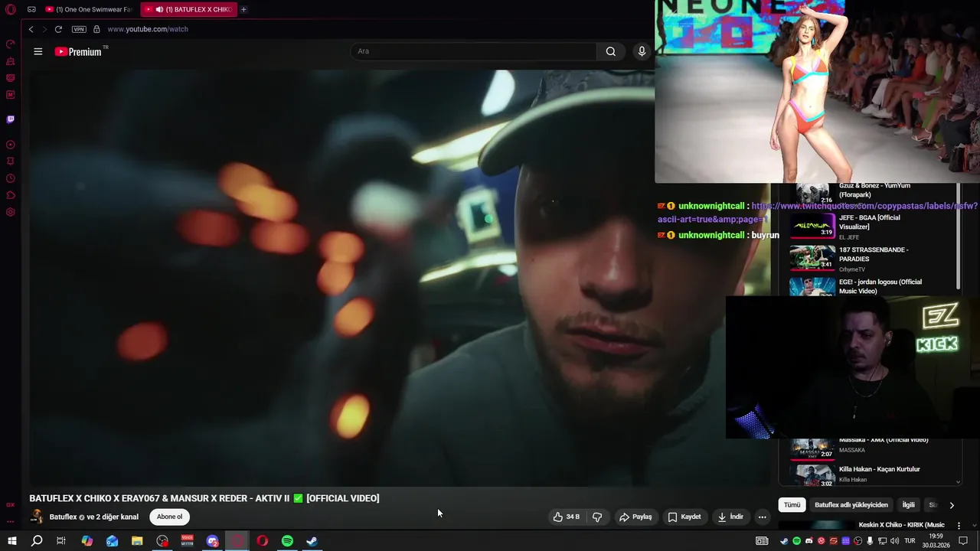Go to YouTube Premium home logo
The height and width of the screenshot is (551, 980).
tap(78, 51)
